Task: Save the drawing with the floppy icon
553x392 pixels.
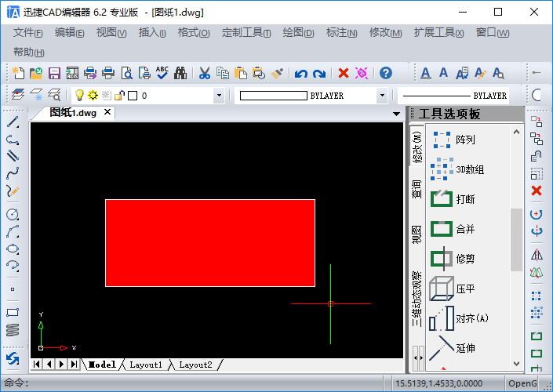Action: tap(54, 73)
